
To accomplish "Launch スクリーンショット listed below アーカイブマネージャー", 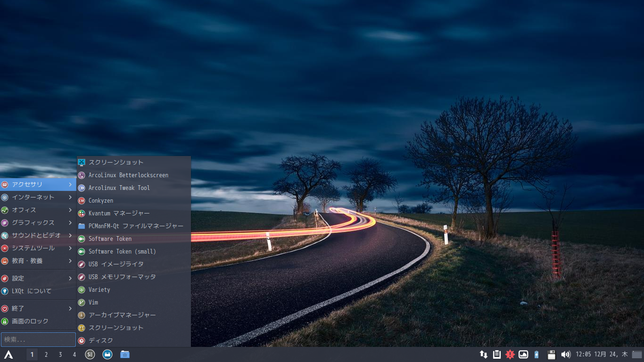I will click(134, 328).
